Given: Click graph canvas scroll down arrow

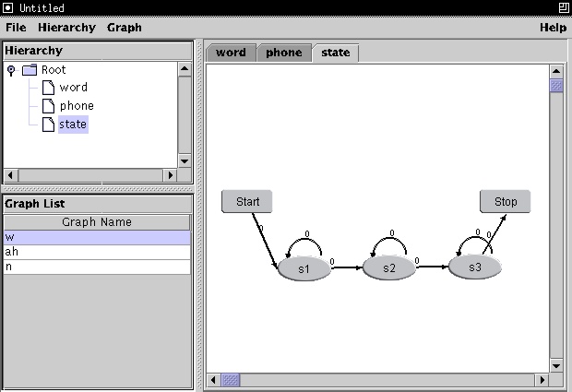Looking at the screenshot, I should (x=556, y=366).
